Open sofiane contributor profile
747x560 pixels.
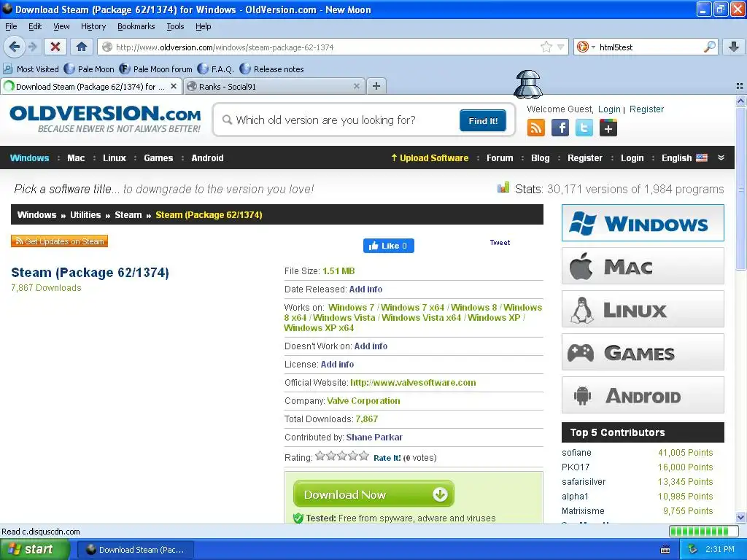tap(576, 453)
